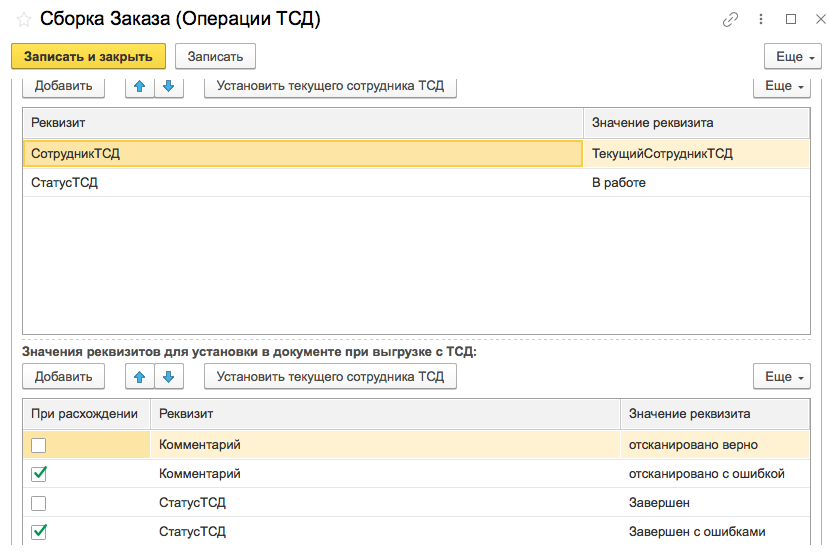827x556 pixels.
Task: Click Записать button
Action: tap(215, 56)
